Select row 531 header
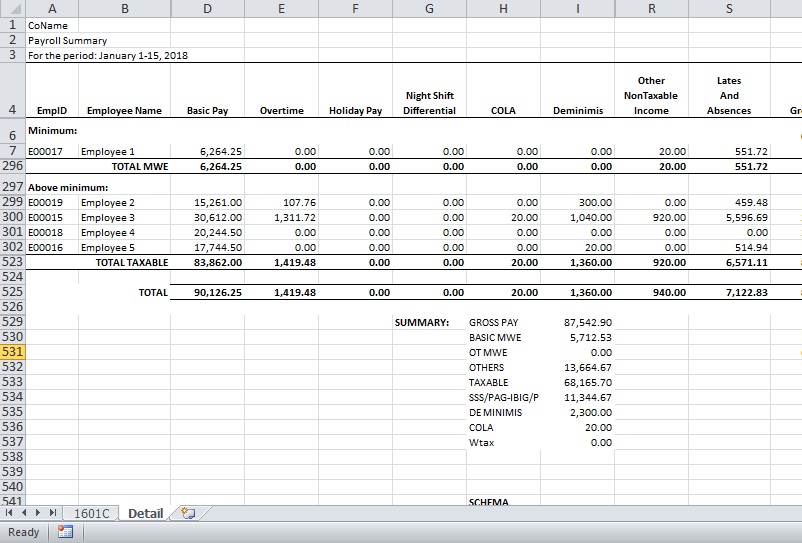 [x=13, y=352]
